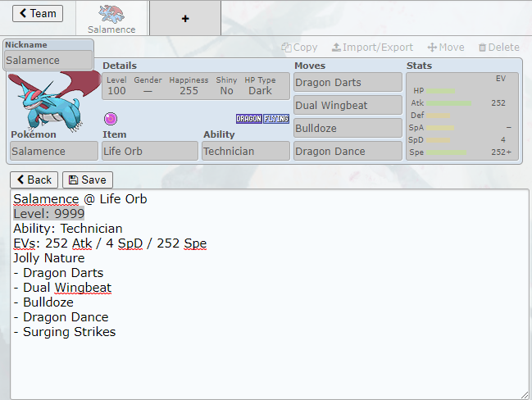Select the Dragon Darts move slot
Image resolution: width=532 pixels, height=400 pixels.
coord(348,82)
